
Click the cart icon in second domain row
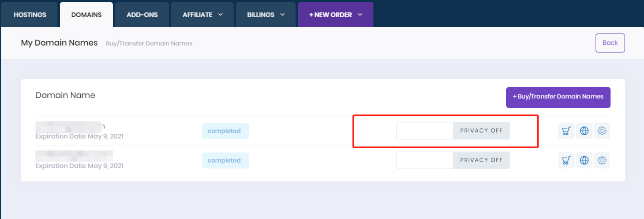(x=566, y=160)
